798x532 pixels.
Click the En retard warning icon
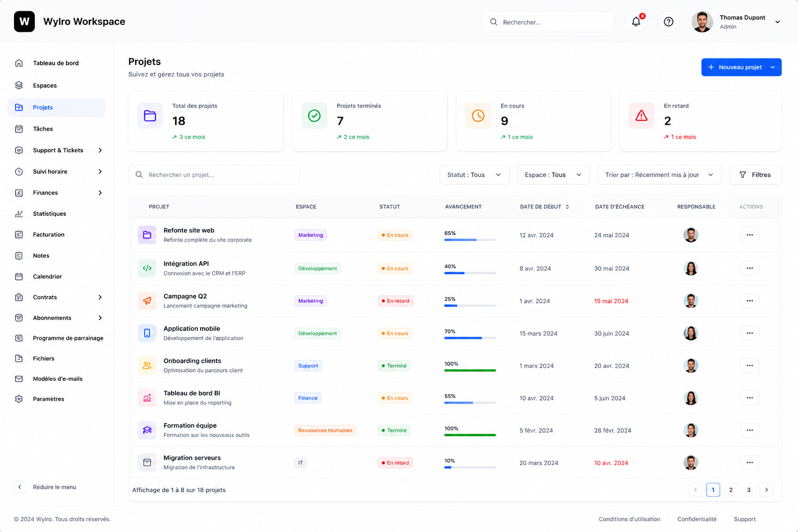click(x=642, y=115)
